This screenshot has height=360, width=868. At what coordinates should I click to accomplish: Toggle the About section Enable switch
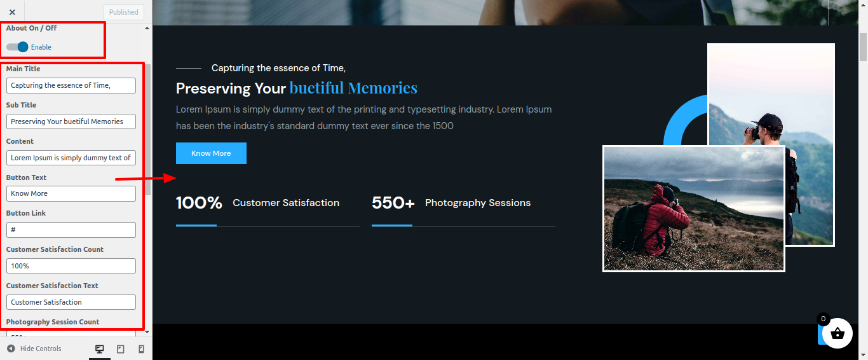pyautogui.click(x=18, y=47)
